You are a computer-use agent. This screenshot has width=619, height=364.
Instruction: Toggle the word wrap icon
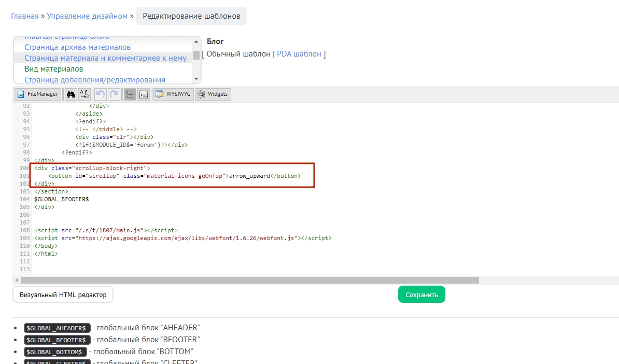pyautogui.click(x=144, y=94)
